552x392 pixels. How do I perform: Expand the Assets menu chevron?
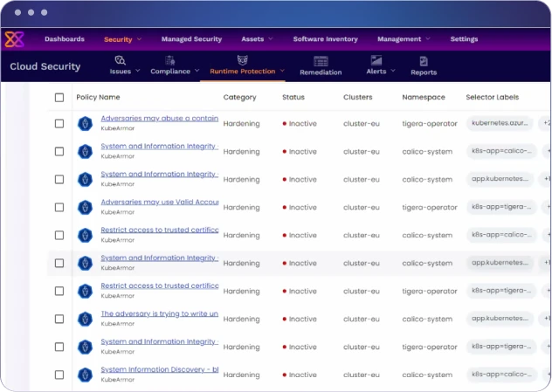pos(271,38)
